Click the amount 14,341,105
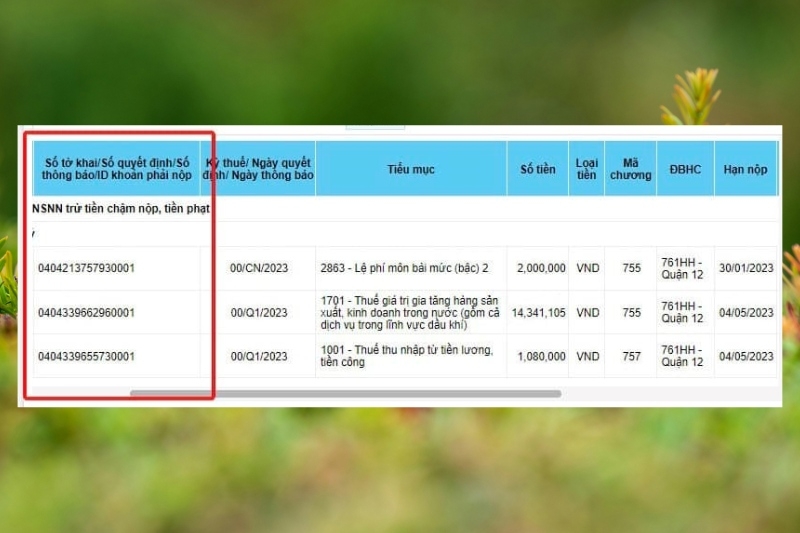Image resolution: width=800 pixels, height=533 pixels. 539,313
